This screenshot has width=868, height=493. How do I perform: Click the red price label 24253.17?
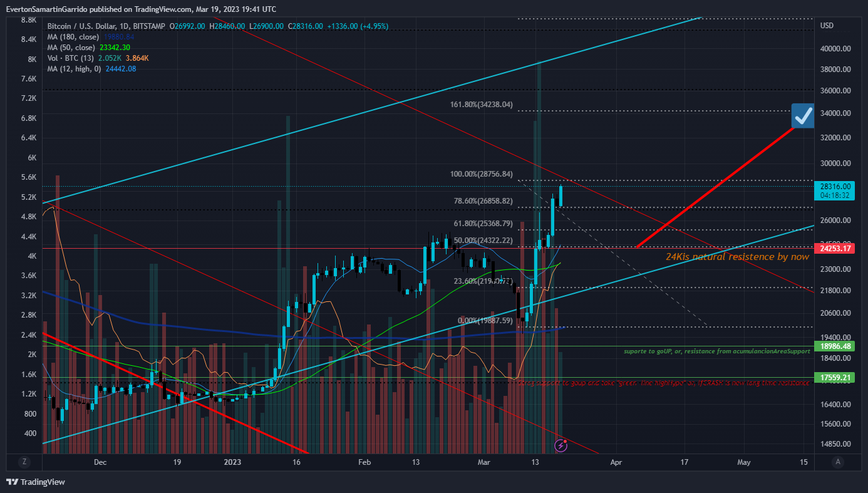point(835,249)
